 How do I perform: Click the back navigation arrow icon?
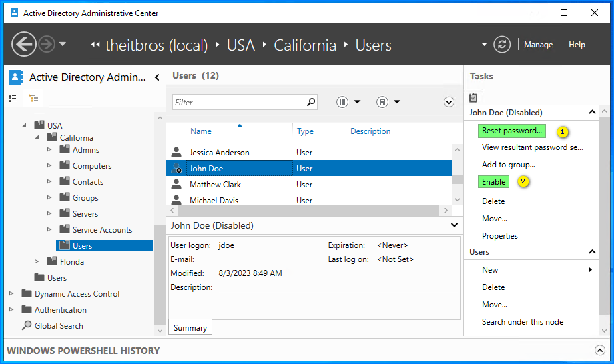coord(24,44)
